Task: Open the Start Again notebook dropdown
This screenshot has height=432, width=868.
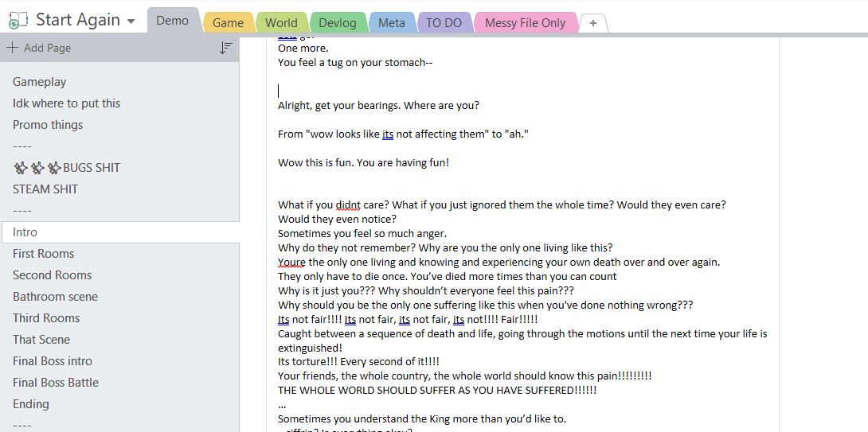Action: [131, 21]
